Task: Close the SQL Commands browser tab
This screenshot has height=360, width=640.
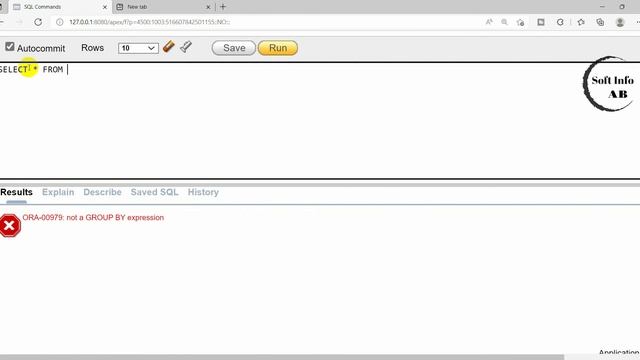Action: [105, 7]
